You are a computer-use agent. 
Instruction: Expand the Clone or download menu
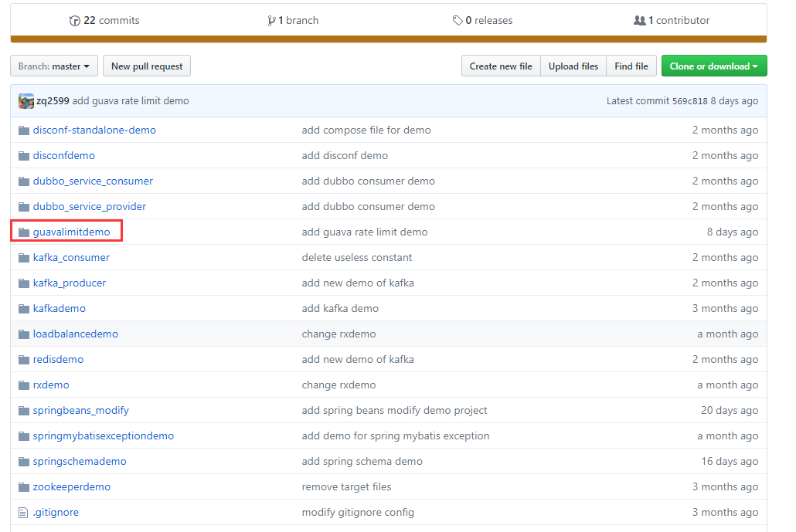(714, 66)
